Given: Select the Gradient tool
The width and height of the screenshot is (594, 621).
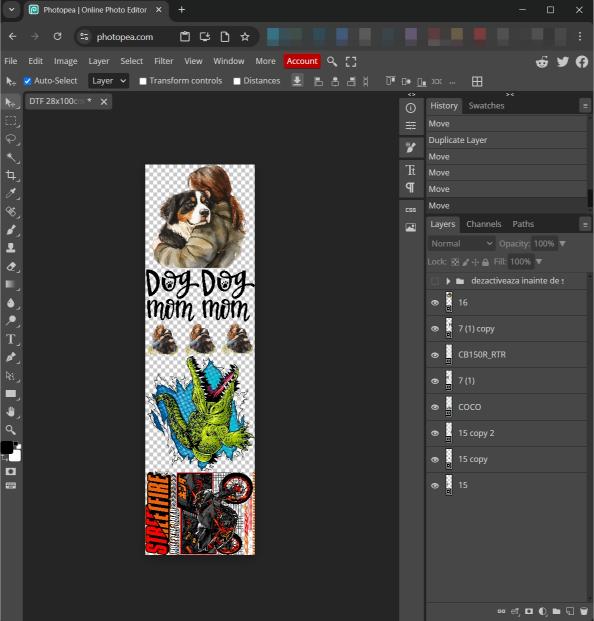Looking at the screenshot, I should coord(11,284).
